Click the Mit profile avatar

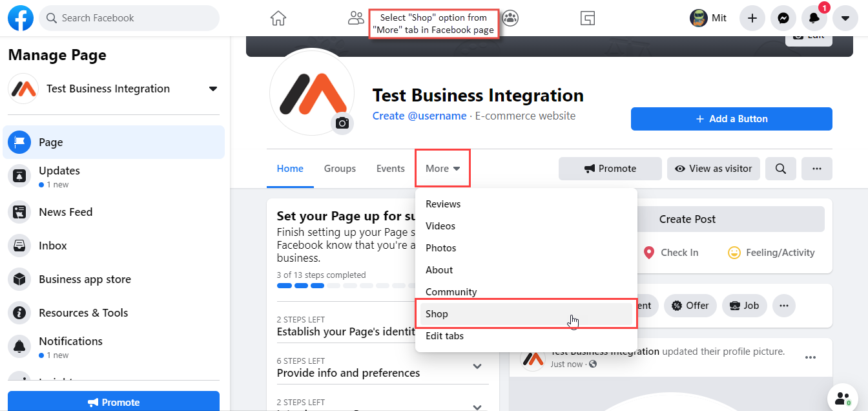(699, 18)
